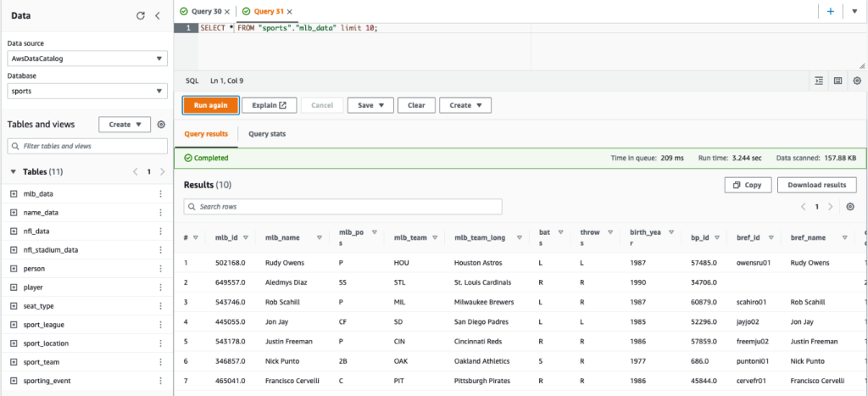Open the Query stats tab
This screenshot has height=396, width=868.
[x=267, y=134]
